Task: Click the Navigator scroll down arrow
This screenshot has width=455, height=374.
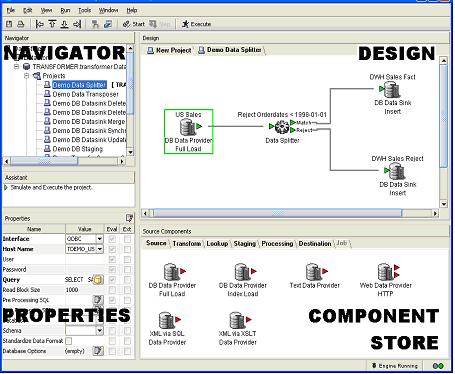Action: click(130, 152)
